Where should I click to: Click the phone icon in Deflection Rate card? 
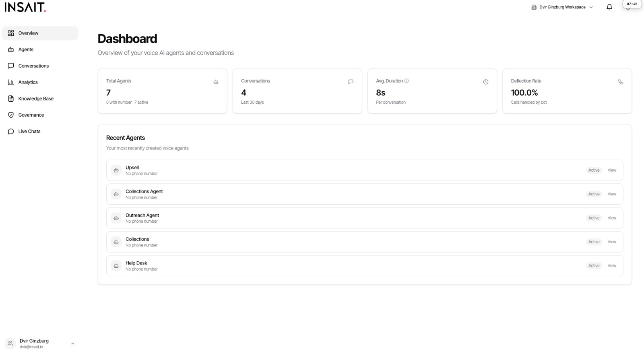pos(620,82)
